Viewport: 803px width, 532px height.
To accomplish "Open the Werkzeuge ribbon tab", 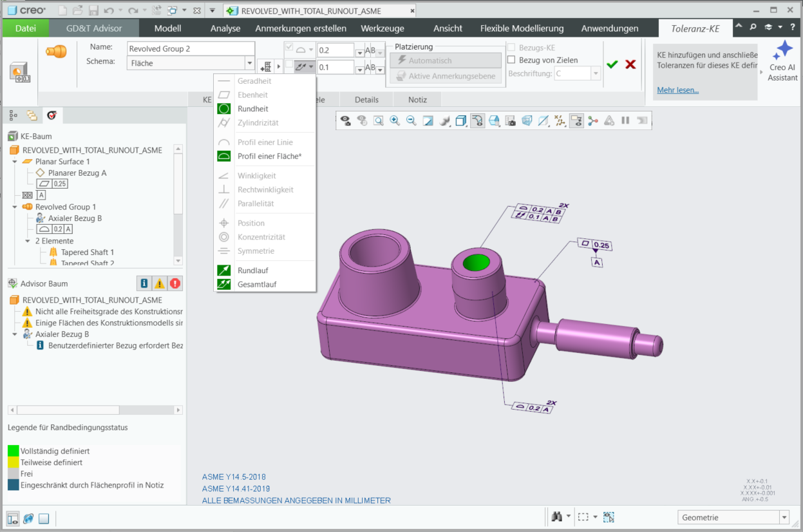I will tap(383, 28).
